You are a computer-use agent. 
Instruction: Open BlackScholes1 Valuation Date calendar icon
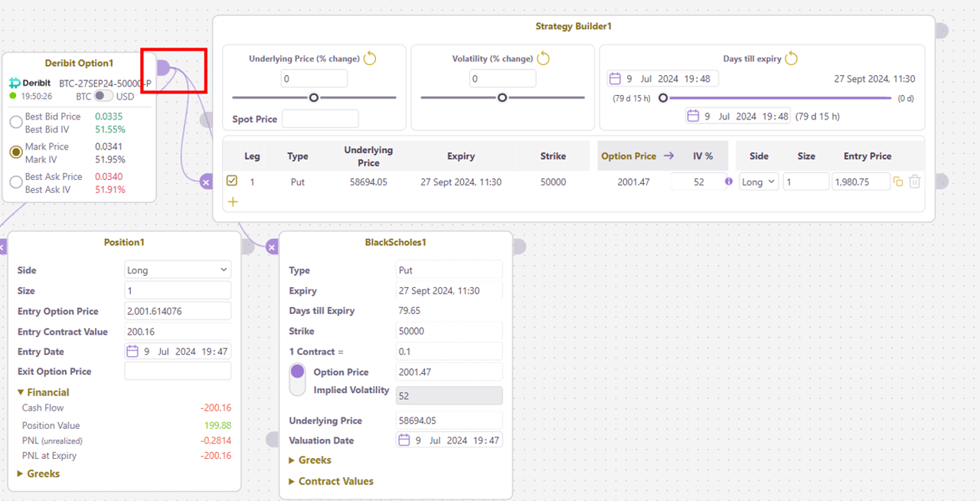(403, 440)
